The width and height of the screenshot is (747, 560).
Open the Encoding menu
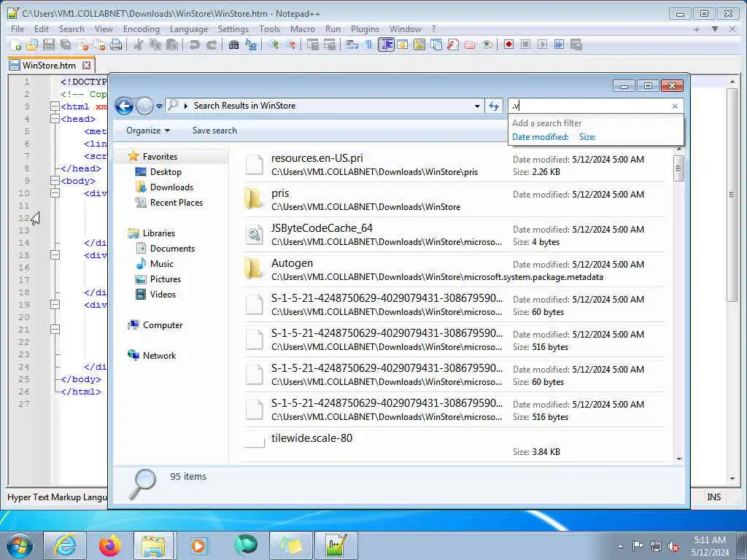(141, 29)
